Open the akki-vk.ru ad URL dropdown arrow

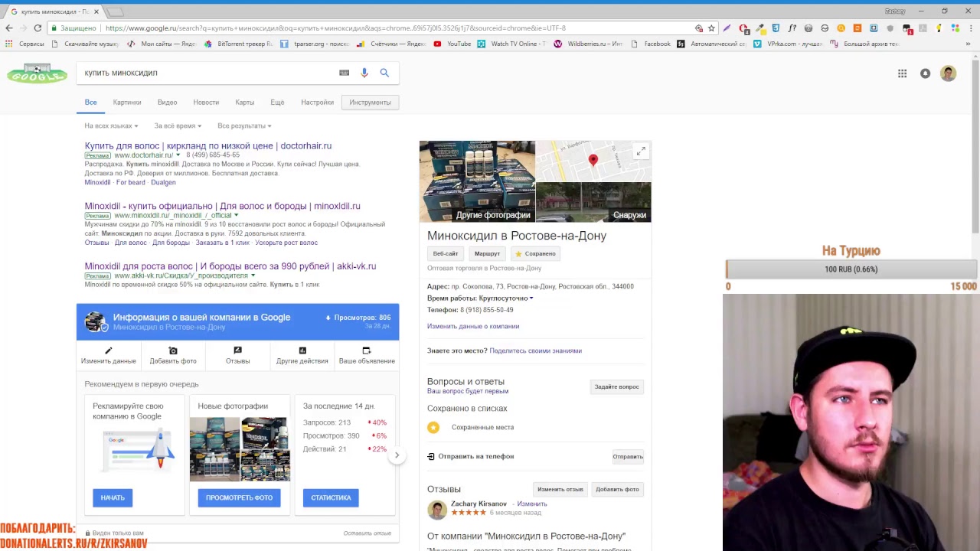coord(252,275)
